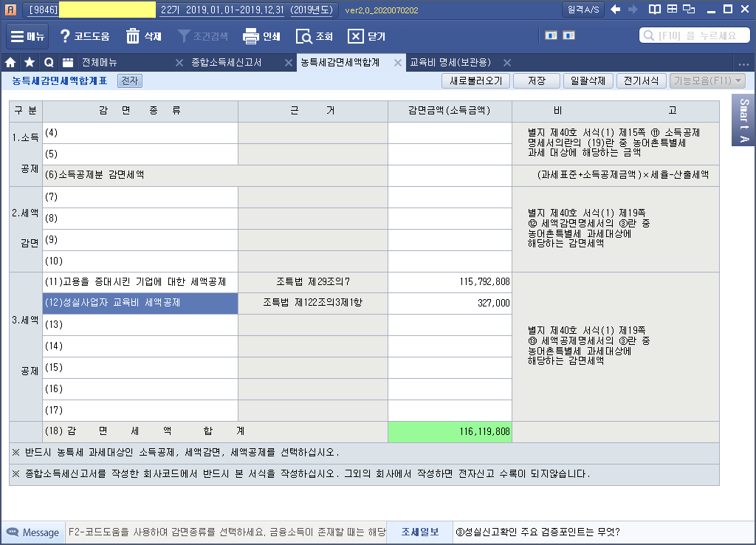Click the forward arrow in title bar
756x545 pixels.
[x=633, y=9]
